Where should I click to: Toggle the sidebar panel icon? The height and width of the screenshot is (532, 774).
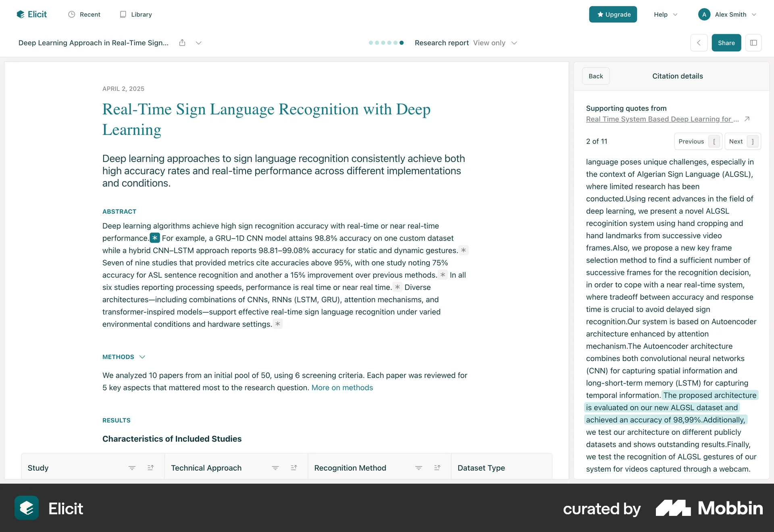point(753,43)
